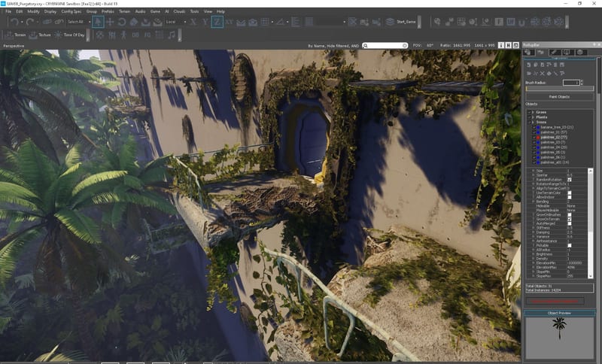Click the Hideable None value
This screenshot has height=364, width=602.
point(571,206)
